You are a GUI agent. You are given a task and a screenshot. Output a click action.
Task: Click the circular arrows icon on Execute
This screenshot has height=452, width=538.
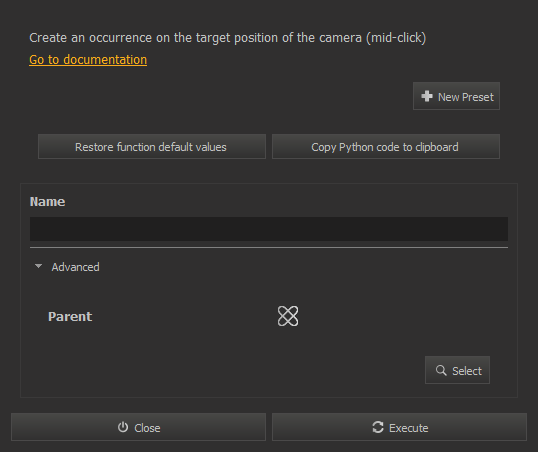(x=378, y=427)
